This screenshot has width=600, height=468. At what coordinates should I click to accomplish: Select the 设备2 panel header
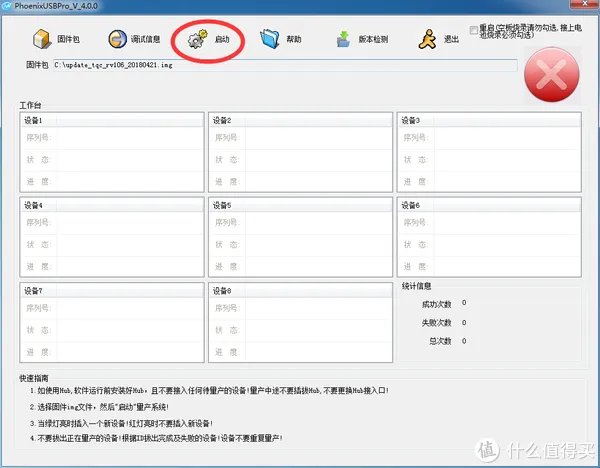click(300, 120)
